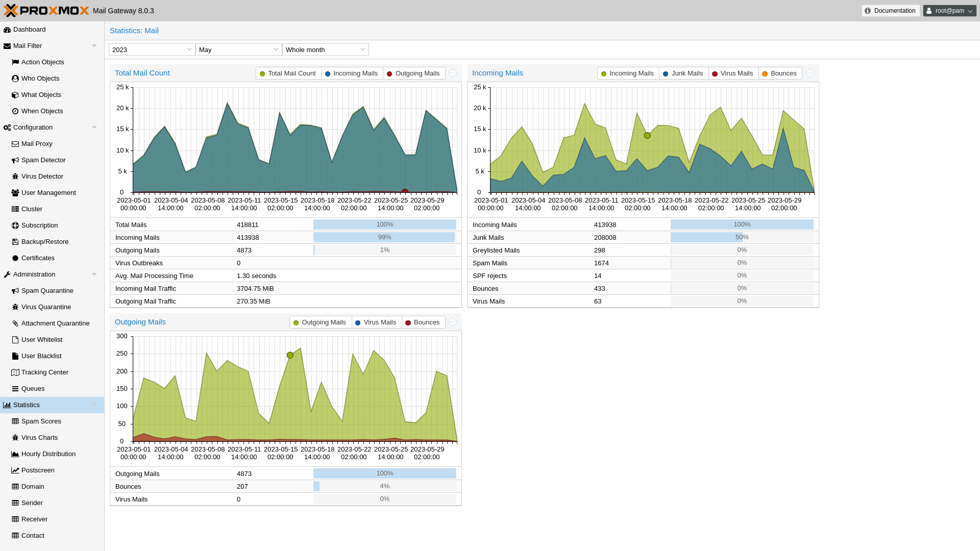Click the Incoming Mails 99% progress bar
This screenshot has height=551, width=980.
(384, 237)
